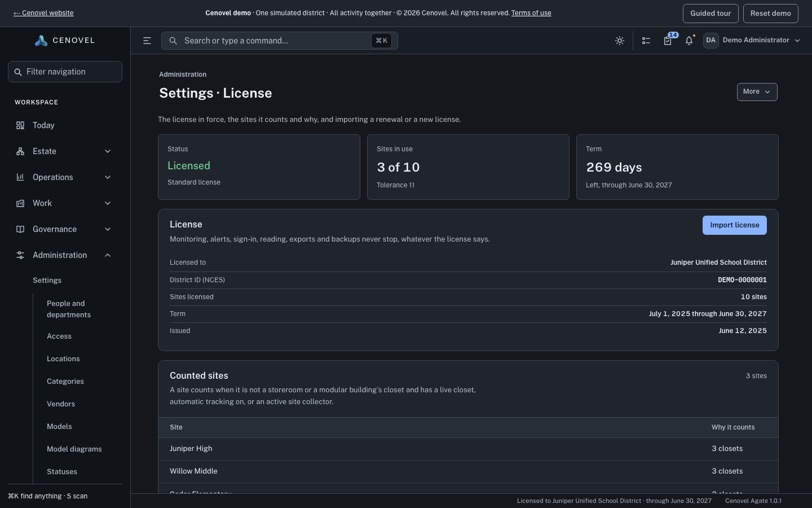Start the Guided tour
Image resolution: width=812 pixels, height=508 pixels.
click(x=710, y=14)
